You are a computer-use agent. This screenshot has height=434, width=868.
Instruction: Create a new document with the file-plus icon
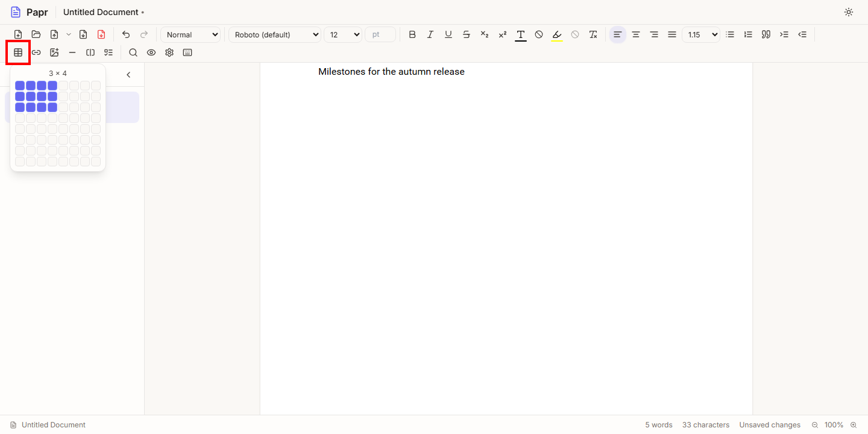pyautogui.click(x=18, y=34)
